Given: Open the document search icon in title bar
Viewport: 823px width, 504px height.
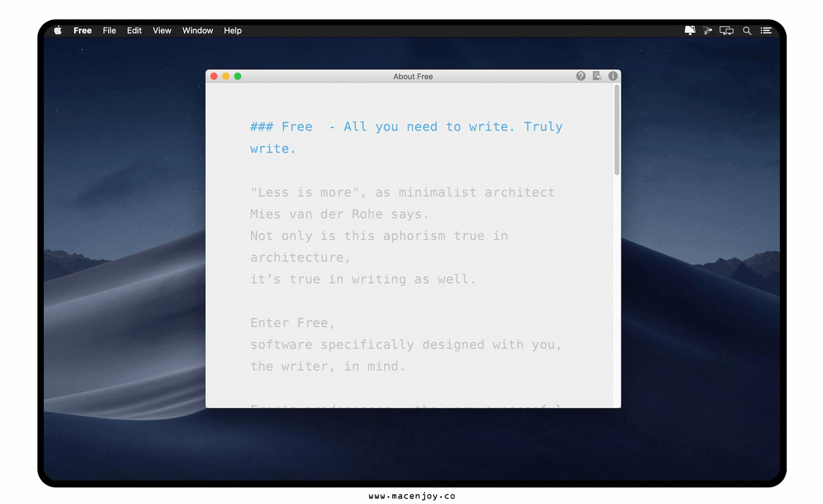Looking at the screenshot, I should [x=597, y=76].
